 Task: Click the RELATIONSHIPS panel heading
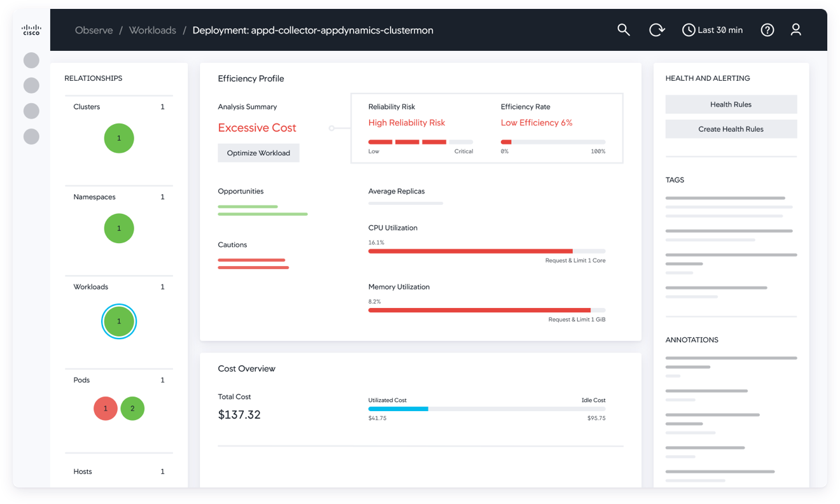(x=94, y=78)
